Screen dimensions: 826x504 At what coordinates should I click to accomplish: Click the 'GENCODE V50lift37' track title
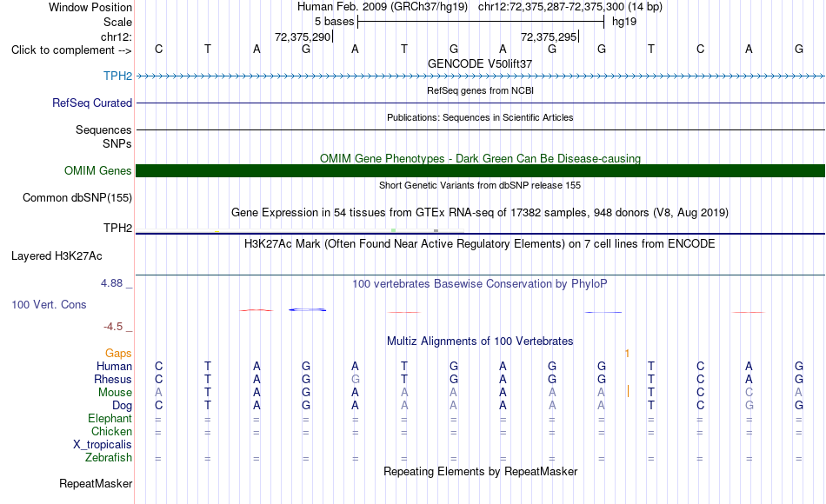click(479, 63)
